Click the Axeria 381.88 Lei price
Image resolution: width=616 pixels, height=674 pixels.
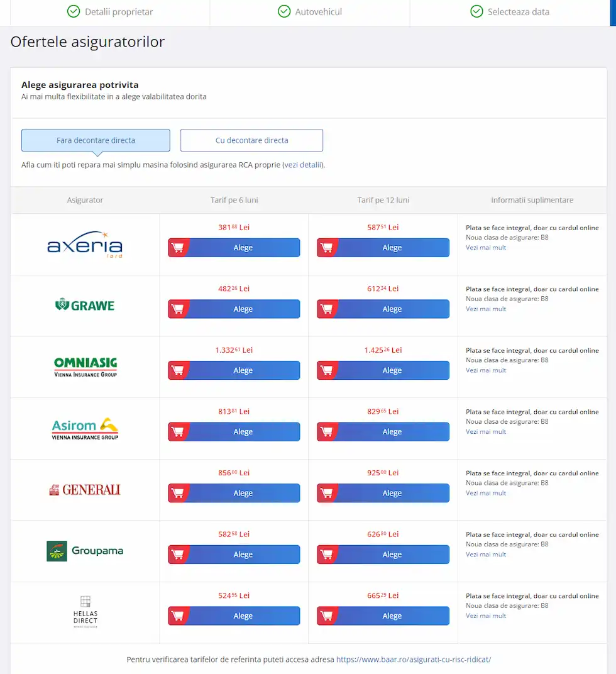(234, 228)
